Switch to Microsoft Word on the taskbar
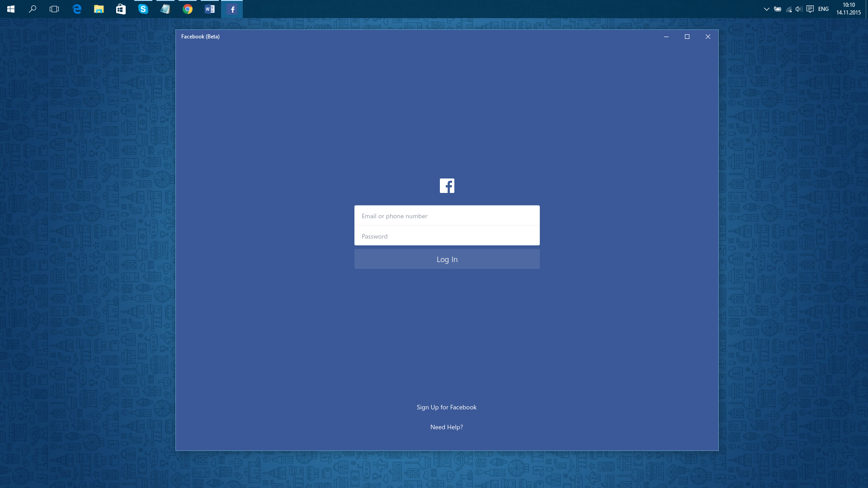The image size is (868, 488). [209, 9]
